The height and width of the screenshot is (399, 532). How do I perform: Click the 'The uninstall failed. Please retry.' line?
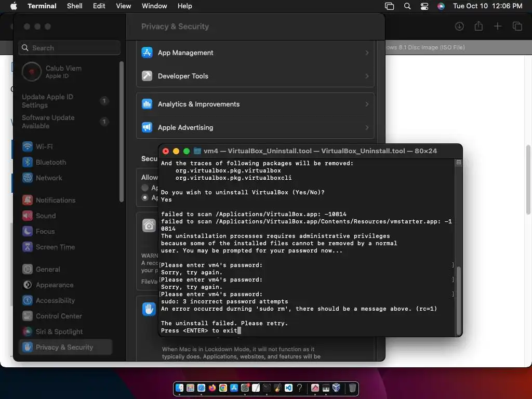tap(224, 323)
